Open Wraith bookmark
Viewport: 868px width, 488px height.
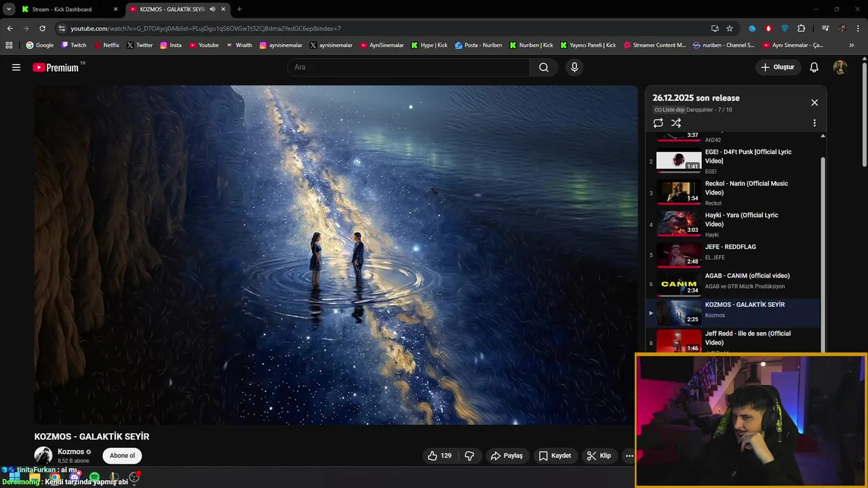tap(239, 45)
